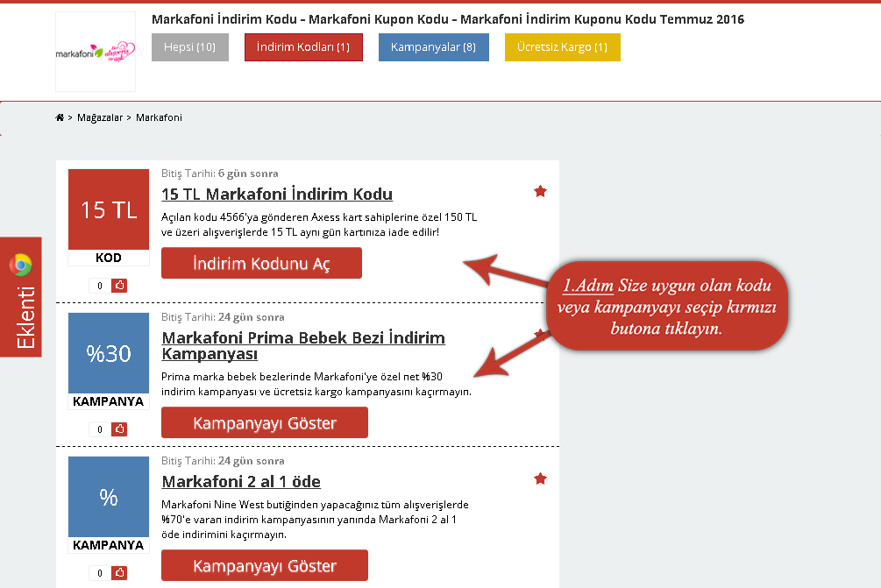881x588 pixels.
Task: Click vote count 0 on 2 al 1 öde
Action: click(x=100, y=573)
